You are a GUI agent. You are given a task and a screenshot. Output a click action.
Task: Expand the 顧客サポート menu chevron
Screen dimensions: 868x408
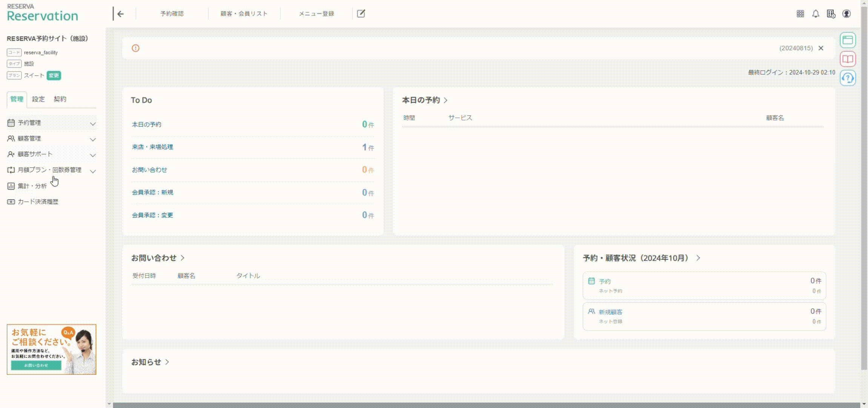[93, 155]
